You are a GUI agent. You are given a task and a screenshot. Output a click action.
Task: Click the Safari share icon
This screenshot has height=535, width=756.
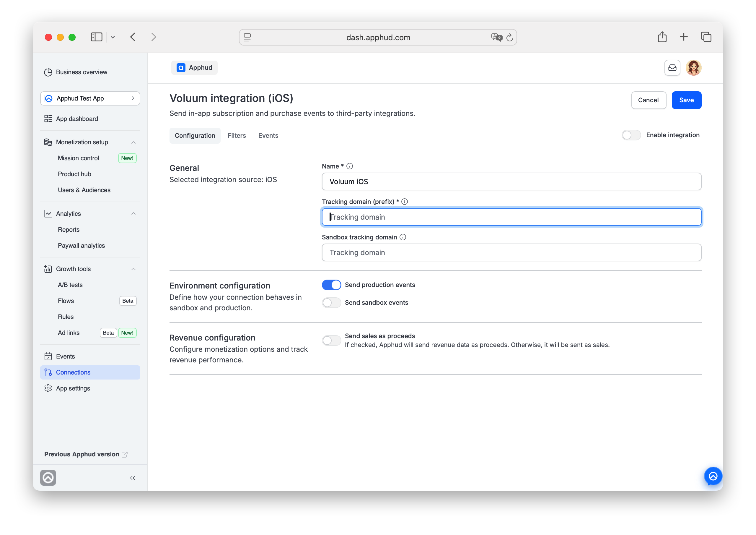click(x=662, y=37)
